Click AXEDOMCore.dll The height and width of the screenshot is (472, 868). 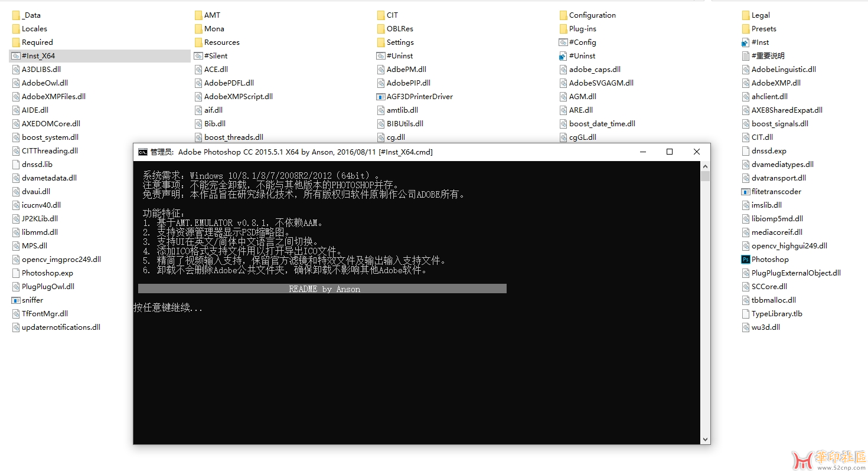pos(45,124)
